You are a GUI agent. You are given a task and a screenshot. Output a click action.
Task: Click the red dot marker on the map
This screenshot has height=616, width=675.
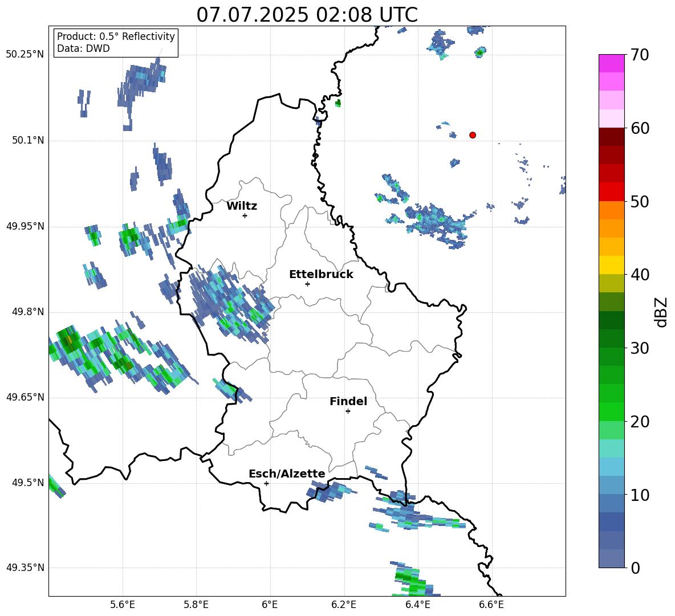(x=473, y=135)
